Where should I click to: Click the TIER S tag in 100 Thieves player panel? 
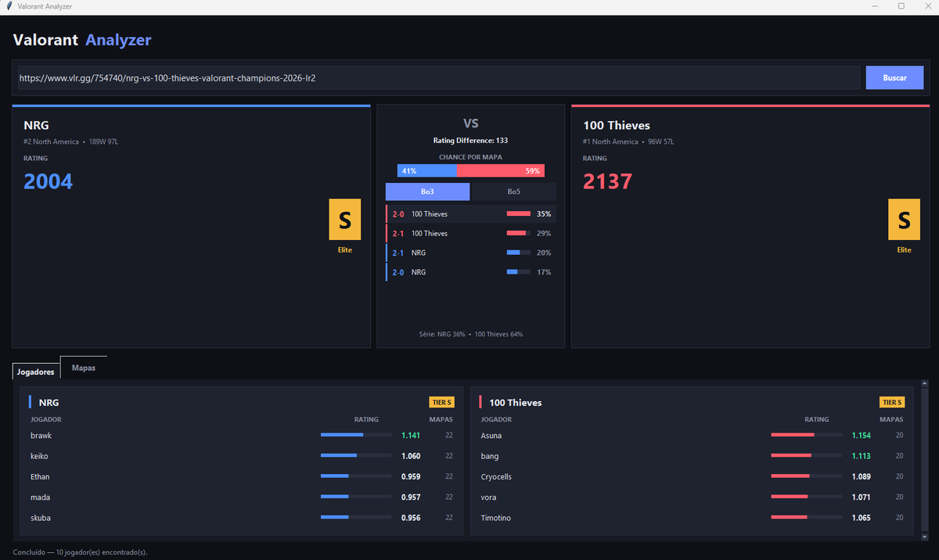(x=892, y=402)
